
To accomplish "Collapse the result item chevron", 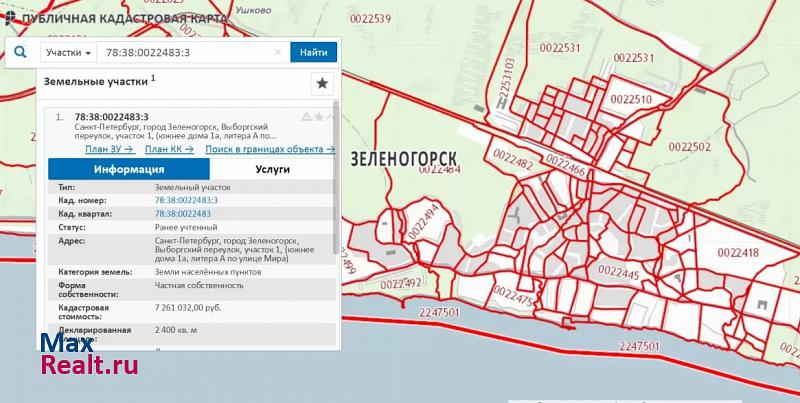I will 329,117.
